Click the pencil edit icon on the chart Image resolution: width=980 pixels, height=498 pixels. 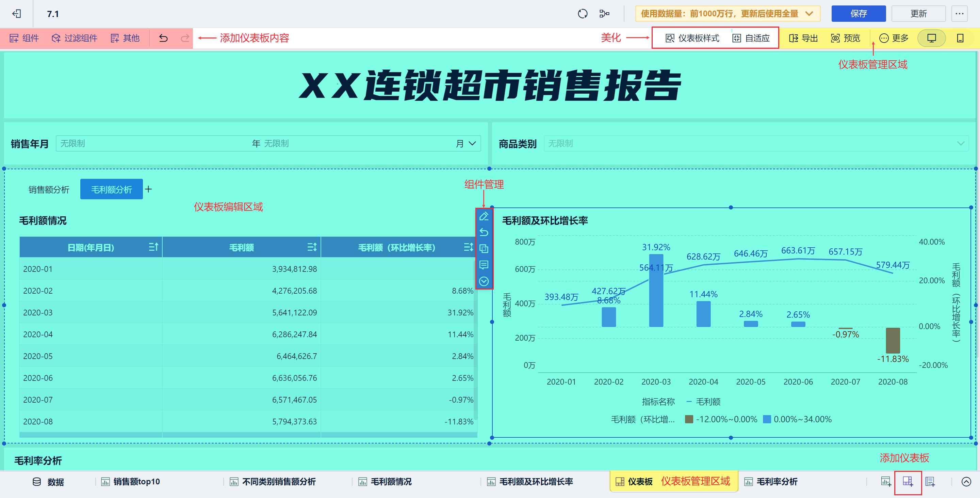pyautogui.click(x=484, y=216)
